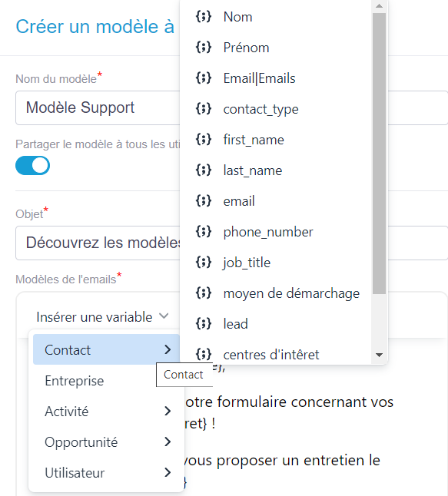The height and width of the screenshot is (496, 448).
Task: Click the variable icon beside Prénom
Action: click(x=204, y=47)
